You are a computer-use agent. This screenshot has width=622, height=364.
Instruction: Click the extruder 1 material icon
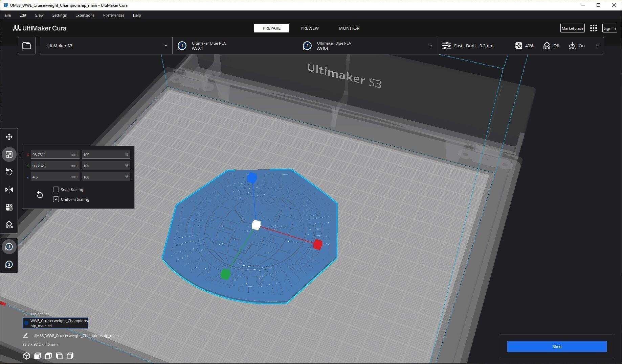tap(182, 46)
